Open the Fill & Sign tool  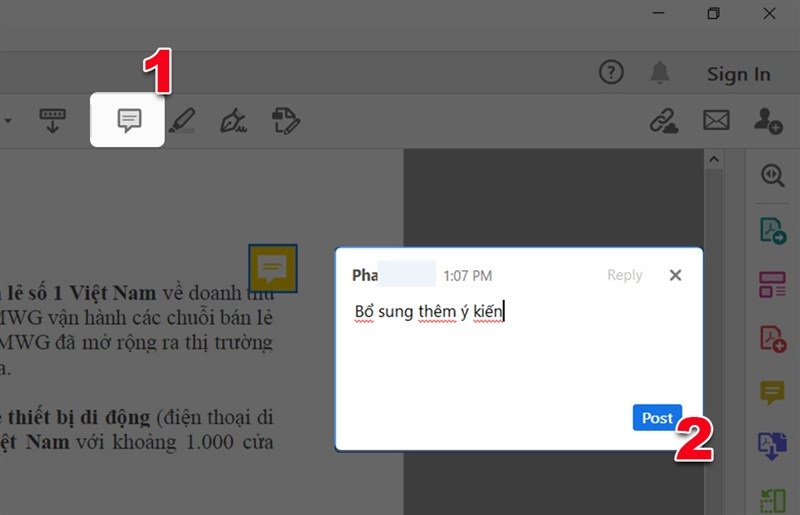tap(234, 121)
